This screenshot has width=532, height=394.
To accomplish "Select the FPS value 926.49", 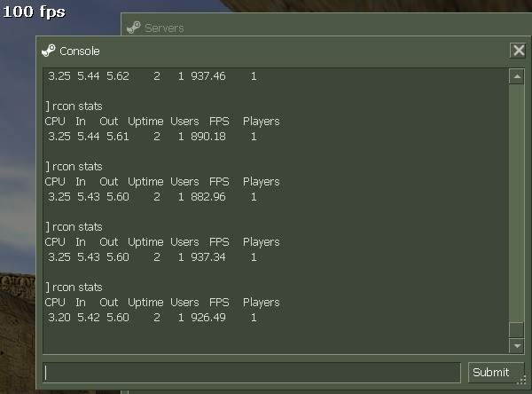I will pyautogui.click(x=208, y=317).
